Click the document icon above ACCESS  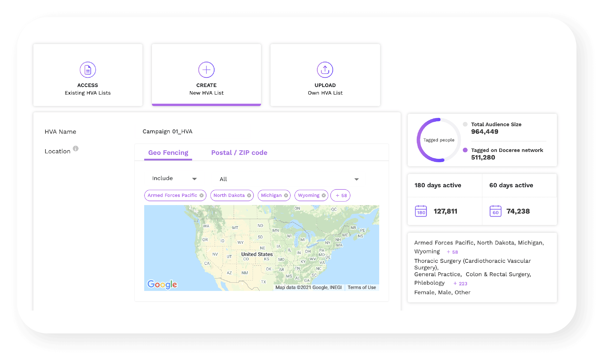coord(88,70)
